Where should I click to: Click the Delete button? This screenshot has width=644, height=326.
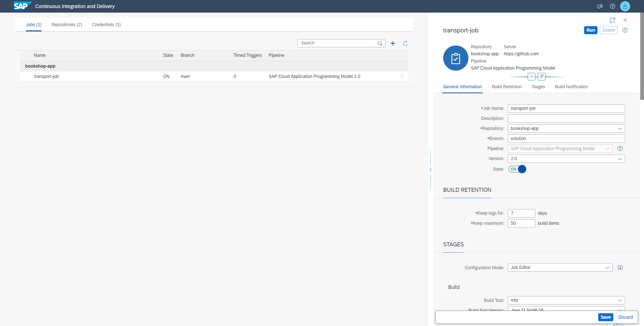[609, 30]
